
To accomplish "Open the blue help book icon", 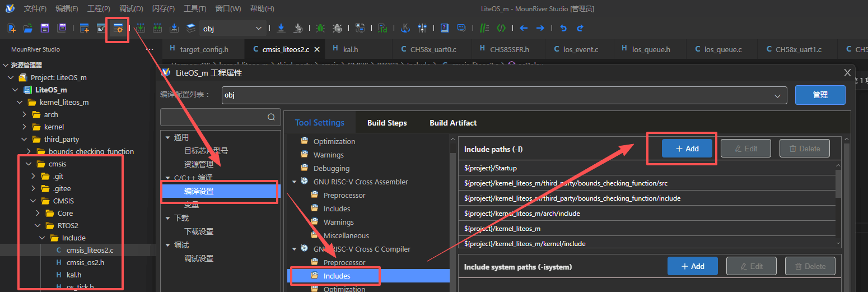I will [445, 28].
